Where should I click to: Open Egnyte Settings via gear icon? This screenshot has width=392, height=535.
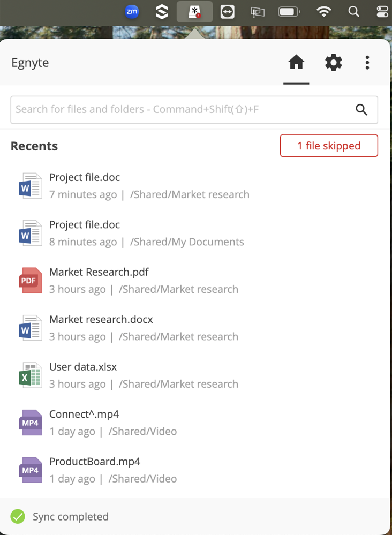(333, 63)
